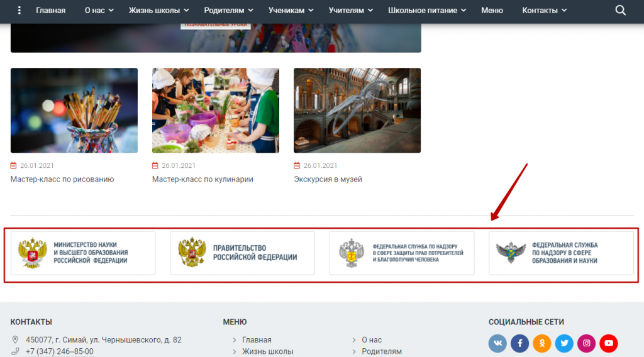Viewport: 644px width, 357px height.
Task: Open the Instagram social icon
Action: coord(586,343)
